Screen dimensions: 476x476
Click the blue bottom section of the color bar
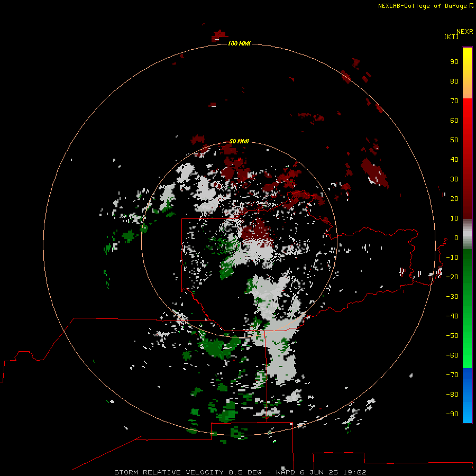click(x=467, y=396)
